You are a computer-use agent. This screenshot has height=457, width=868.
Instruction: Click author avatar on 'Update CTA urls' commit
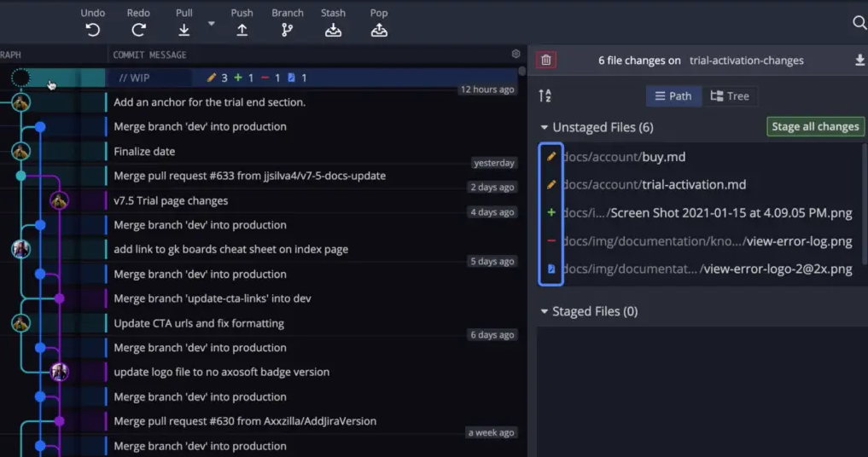(21, 323)
